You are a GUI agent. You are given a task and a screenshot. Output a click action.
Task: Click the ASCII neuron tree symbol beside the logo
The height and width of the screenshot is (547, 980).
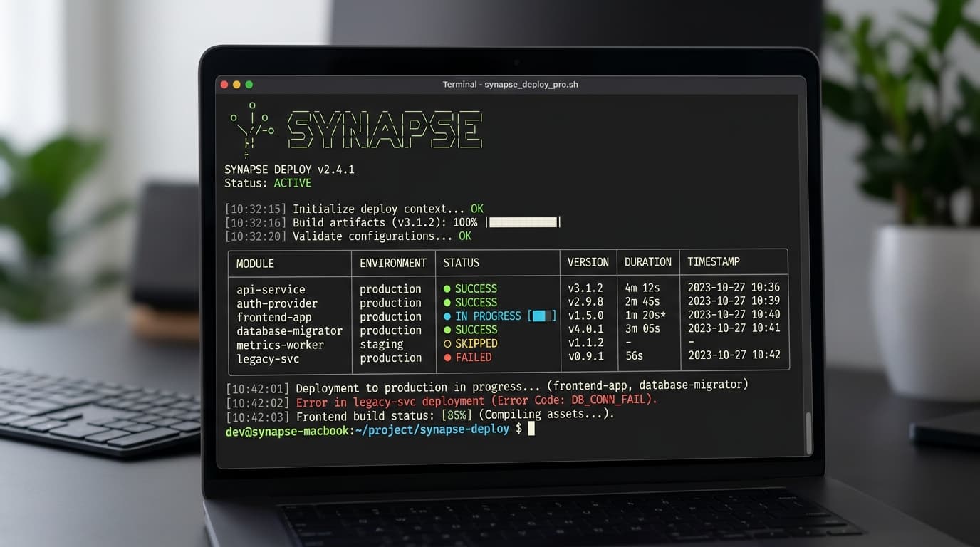[252, 129]
